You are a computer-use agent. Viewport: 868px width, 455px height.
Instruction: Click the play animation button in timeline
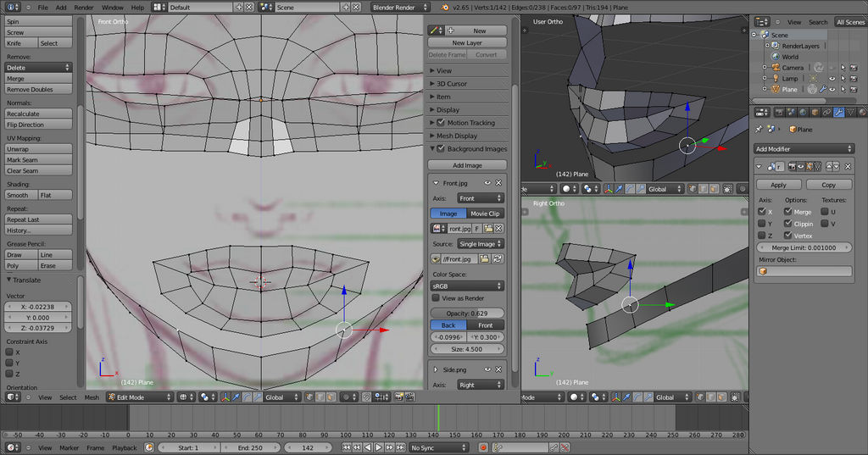(x=379, y=447)
